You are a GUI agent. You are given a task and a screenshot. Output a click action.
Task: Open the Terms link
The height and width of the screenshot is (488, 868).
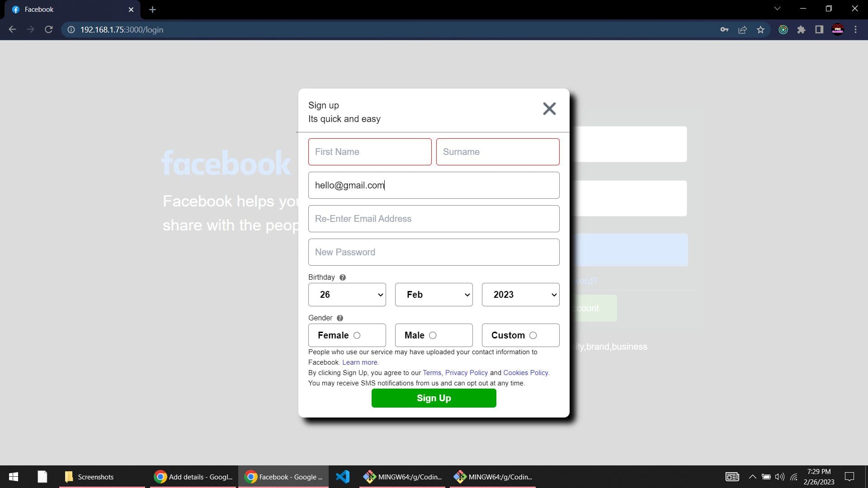[432, 373]
